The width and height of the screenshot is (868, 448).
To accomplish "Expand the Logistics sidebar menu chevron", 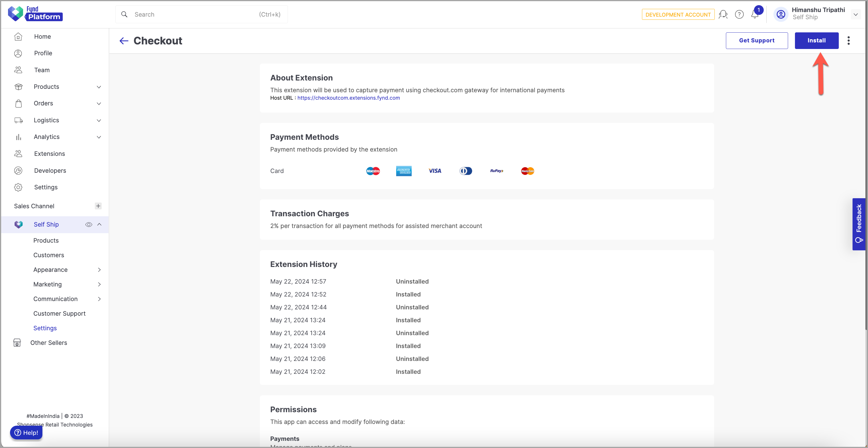I will 99,120.
